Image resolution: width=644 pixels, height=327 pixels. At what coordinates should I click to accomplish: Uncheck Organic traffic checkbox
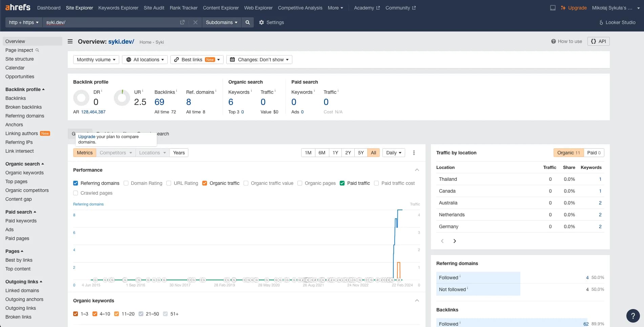coord(205,183)
